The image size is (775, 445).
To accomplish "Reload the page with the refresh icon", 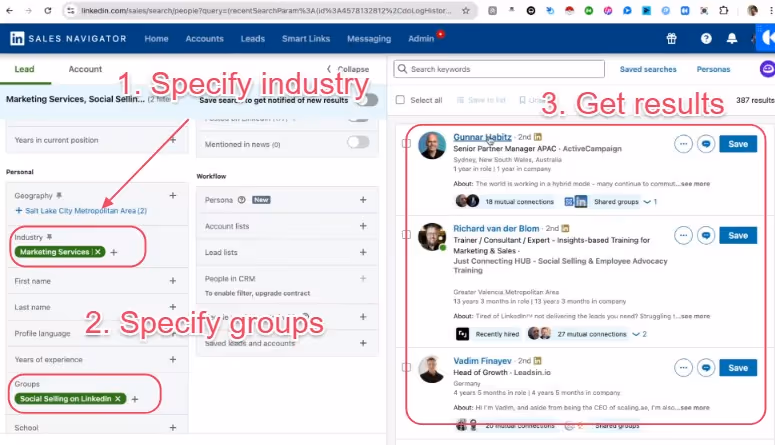I will 47,10.
